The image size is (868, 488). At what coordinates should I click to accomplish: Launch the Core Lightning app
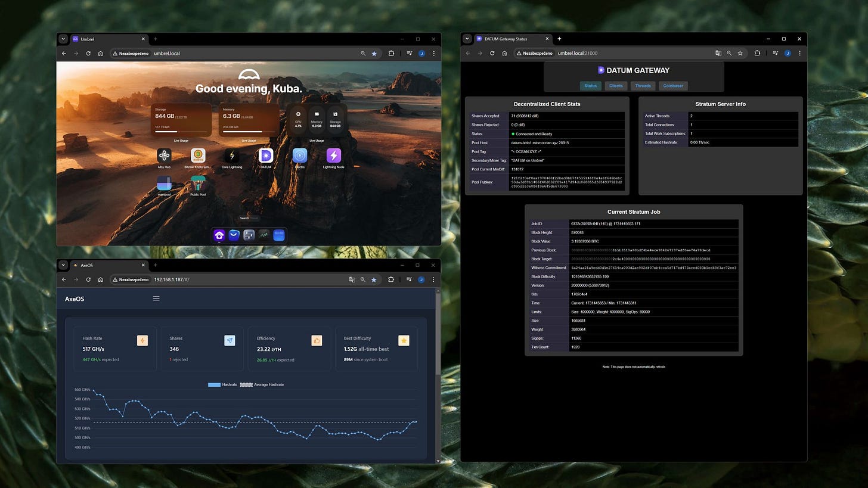pyautogui.click(x=231, y=156)
